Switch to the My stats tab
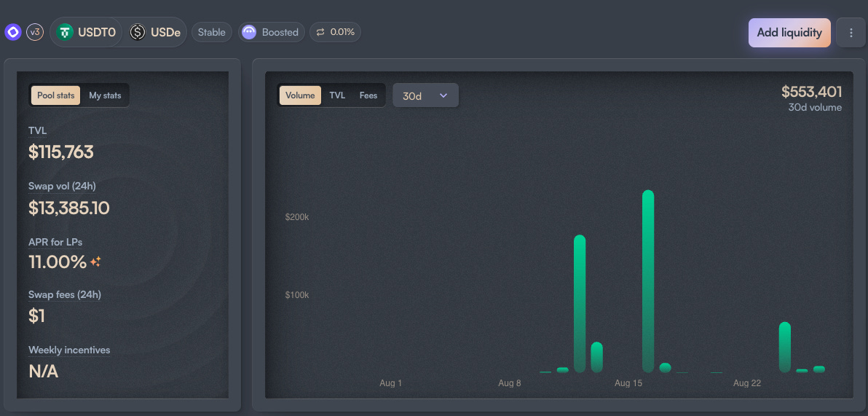 (x=105, y=95)
